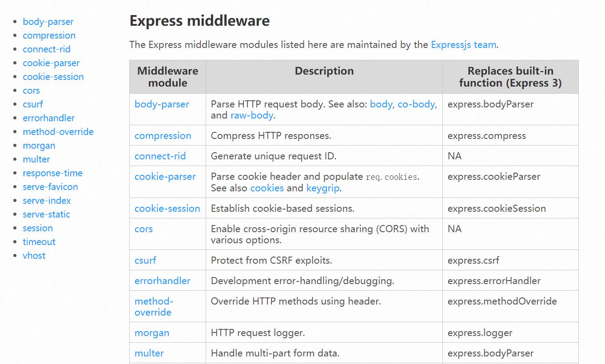This screenshot has width=605, height=364.
Task: Click body-parser in the table
Action: click(162, 104)
